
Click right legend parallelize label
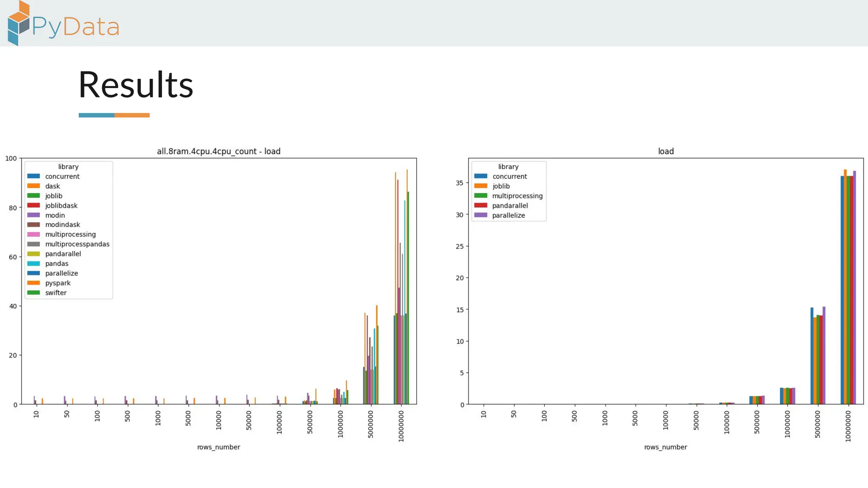click(508, 215)
